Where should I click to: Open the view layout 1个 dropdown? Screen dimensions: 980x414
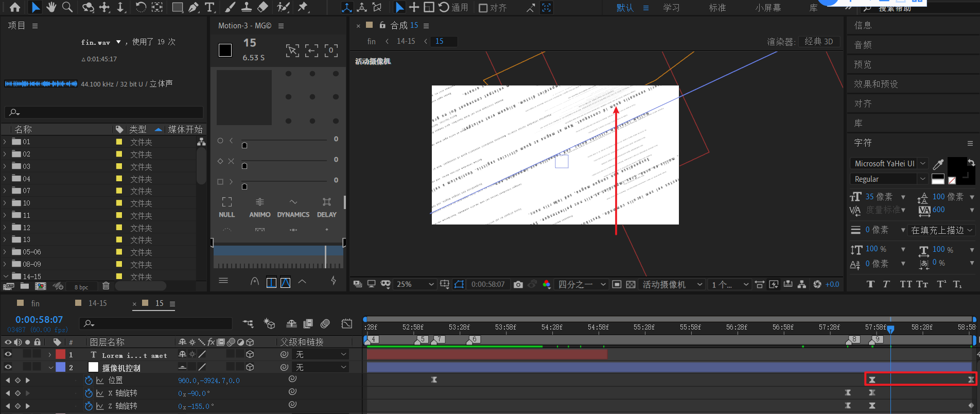click(x=730, y=284)
